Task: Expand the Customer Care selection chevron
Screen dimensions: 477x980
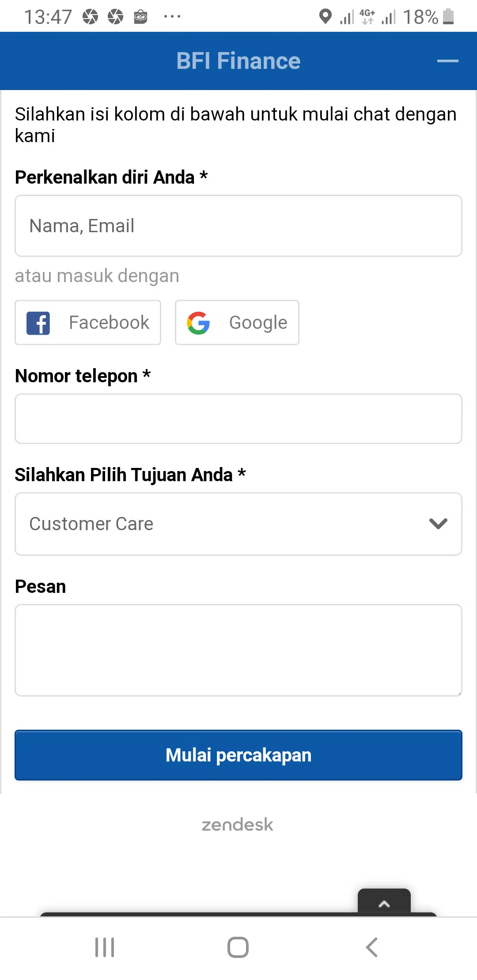Action: click(x=439, y=524)
